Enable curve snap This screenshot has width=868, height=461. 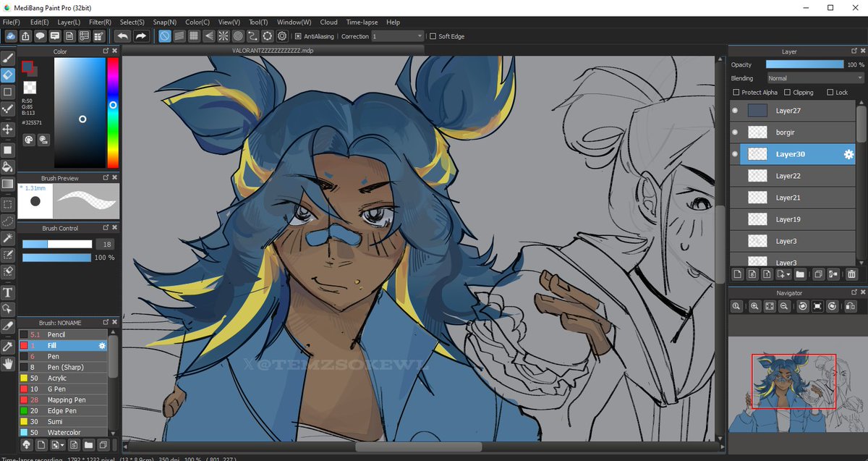(x=252, y=35)
